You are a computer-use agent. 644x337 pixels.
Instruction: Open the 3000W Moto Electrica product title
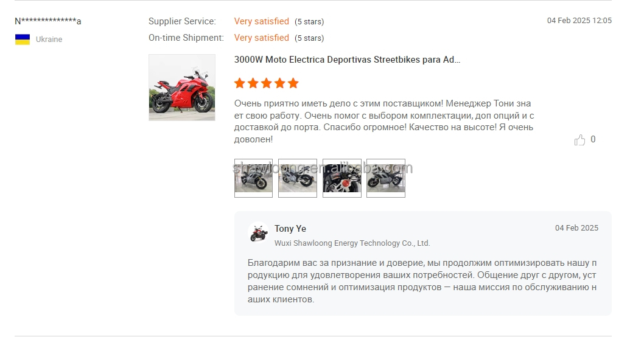(x=347, y=60)
